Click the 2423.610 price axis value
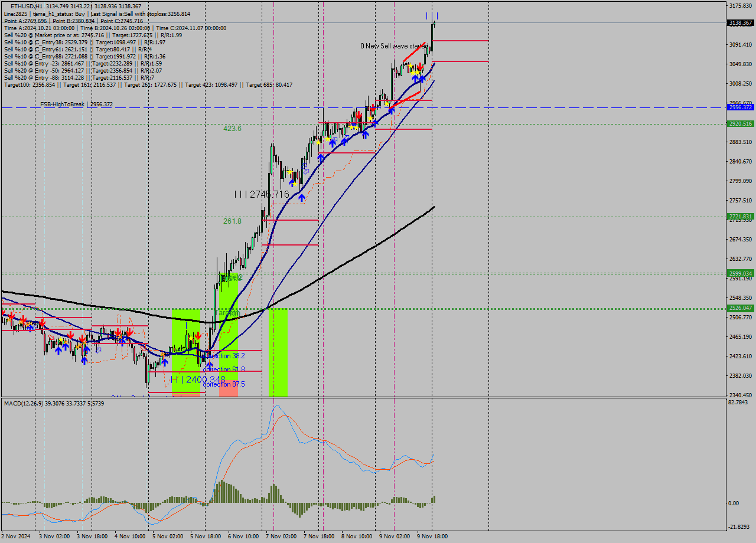 click(x=740, y=356)
